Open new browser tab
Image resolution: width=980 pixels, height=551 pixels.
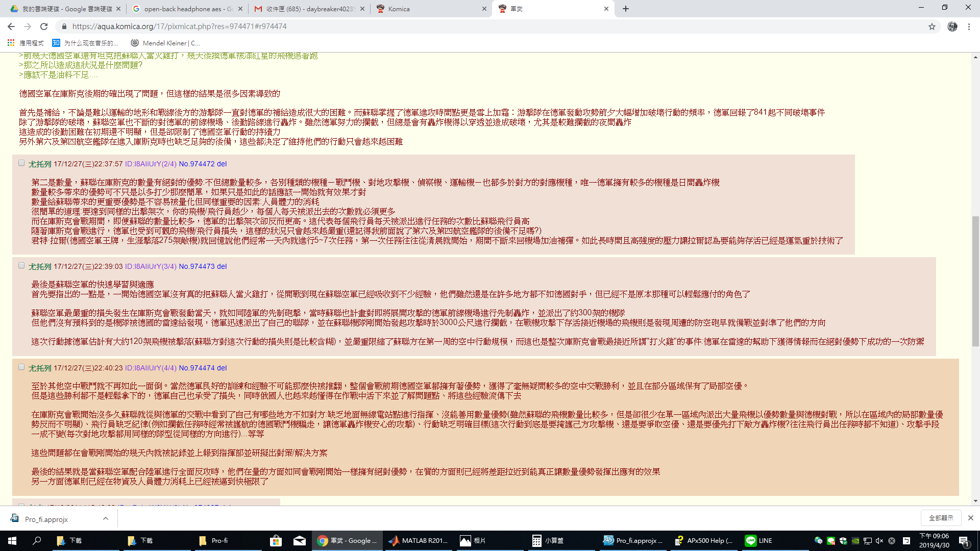[626, 9]
